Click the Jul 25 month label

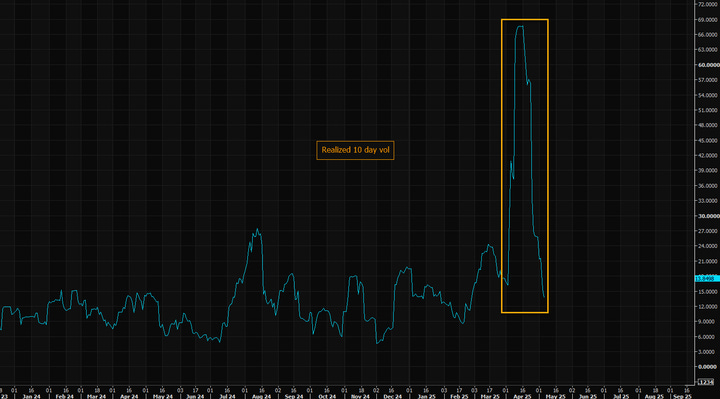pos(621,396)
